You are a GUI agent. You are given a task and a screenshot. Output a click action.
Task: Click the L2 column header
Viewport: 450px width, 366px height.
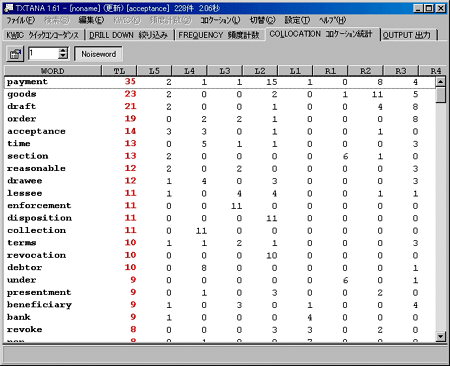pos(260,71)
